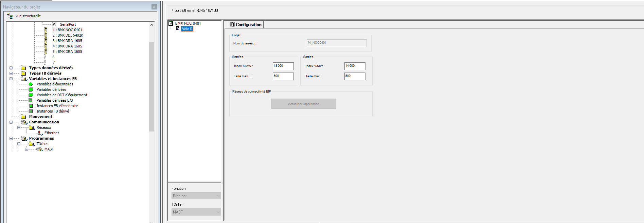Close the Navigateur du projet panel
Screen dimensions: 644x223
(154, 7)
